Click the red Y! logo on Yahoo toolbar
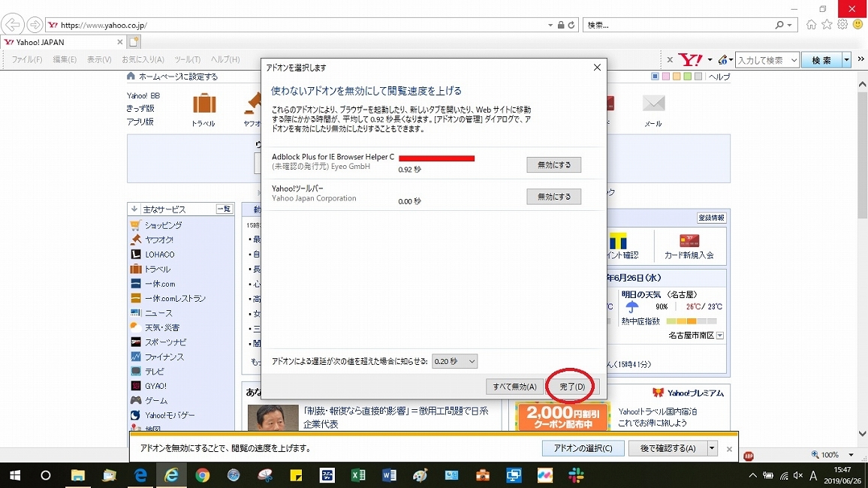This screenshot has height=488, width=868. (690, 59)
